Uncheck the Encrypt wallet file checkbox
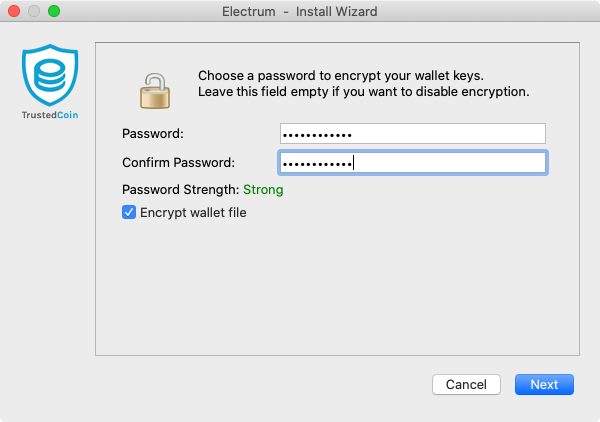 [129, 212]
